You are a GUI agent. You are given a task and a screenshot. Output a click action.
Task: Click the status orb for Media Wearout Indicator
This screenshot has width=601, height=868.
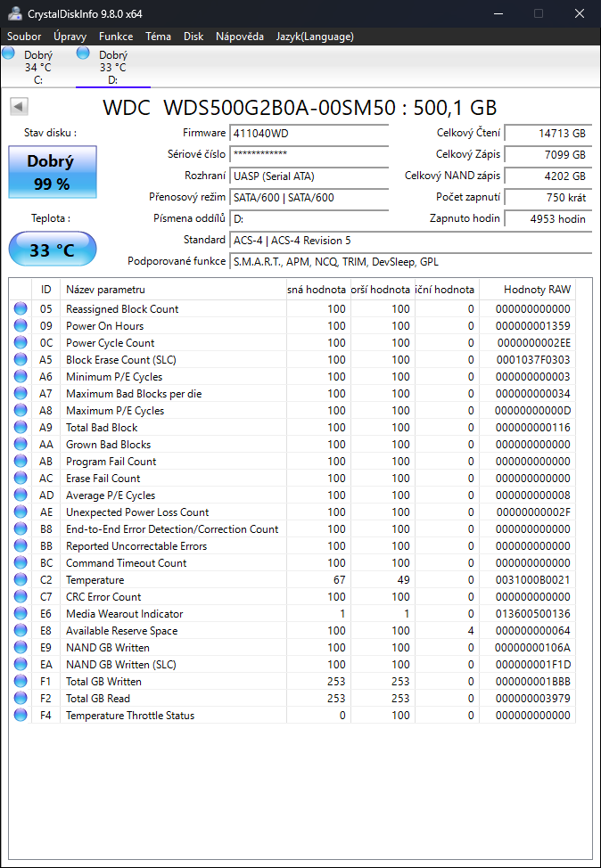[x=21, y=613]
